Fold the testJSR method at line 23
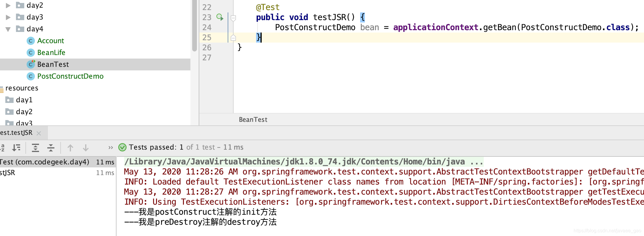 (x=233, y=18)
